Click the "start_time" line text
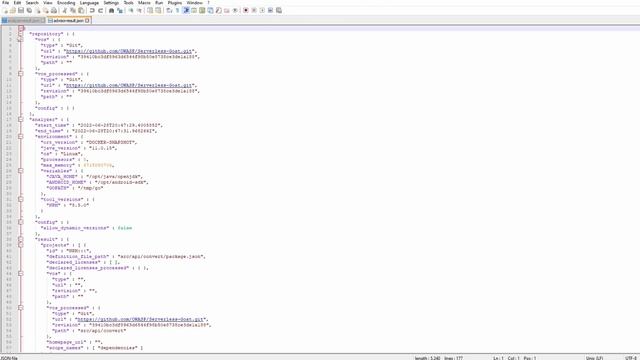The width and height of the screenshot is (640, 360). click(98, 125)
